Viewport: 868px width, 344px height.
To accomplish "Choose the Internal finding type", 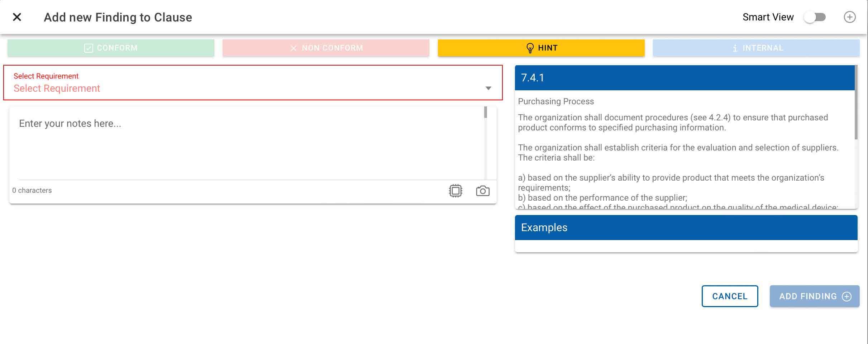I will tap(756, 48).
